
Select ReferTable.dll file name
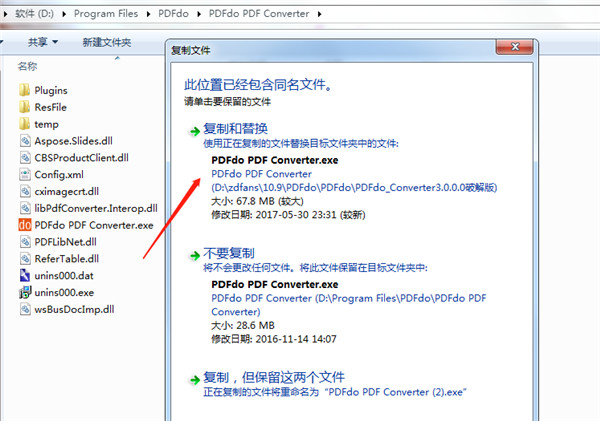67,259
